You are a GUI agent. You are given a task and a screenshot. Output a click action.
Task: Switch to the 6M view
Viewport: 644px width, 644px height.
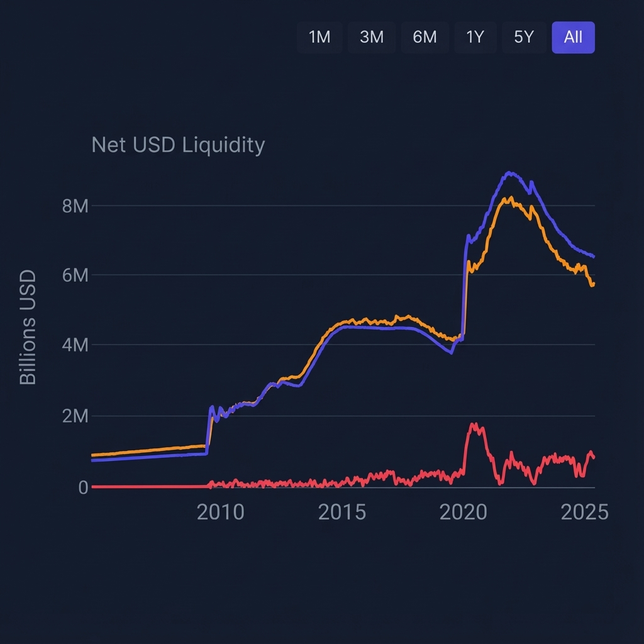(425, 38)
